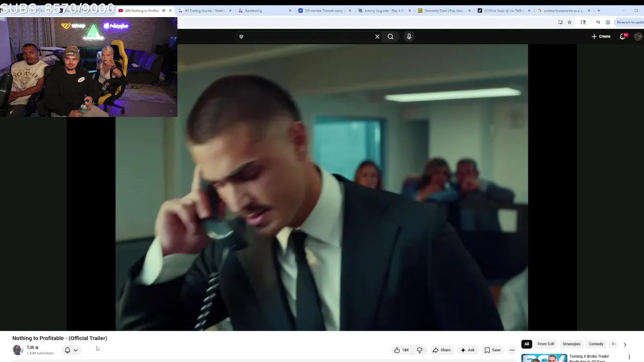
Task: Select the From TJR filter chip
Action: [x=546, y=344]
